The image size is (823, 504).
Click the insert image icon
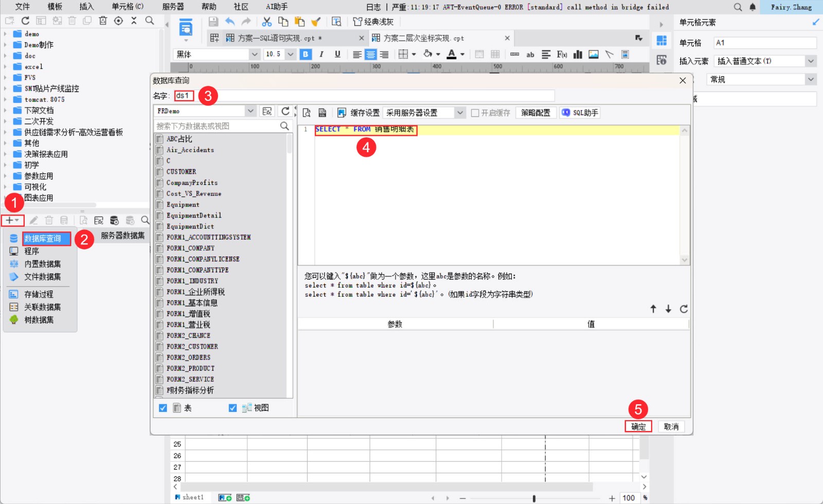[594, 54]
